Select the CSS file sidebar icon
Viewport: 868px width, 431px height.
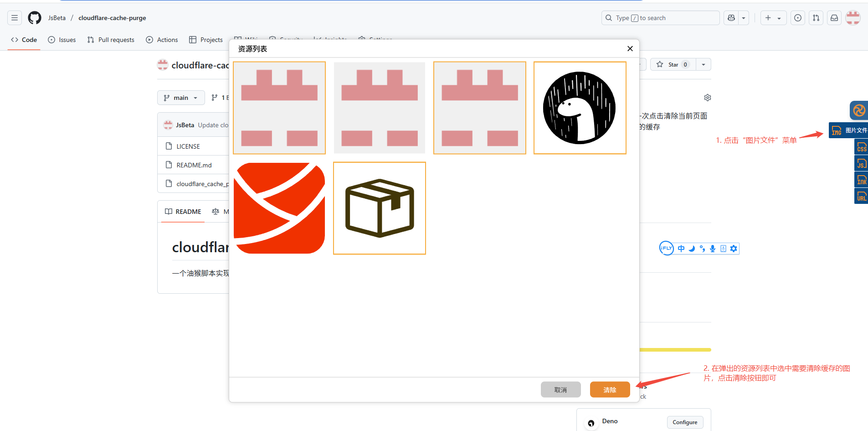pyautogui.click(x=861, y=147)
